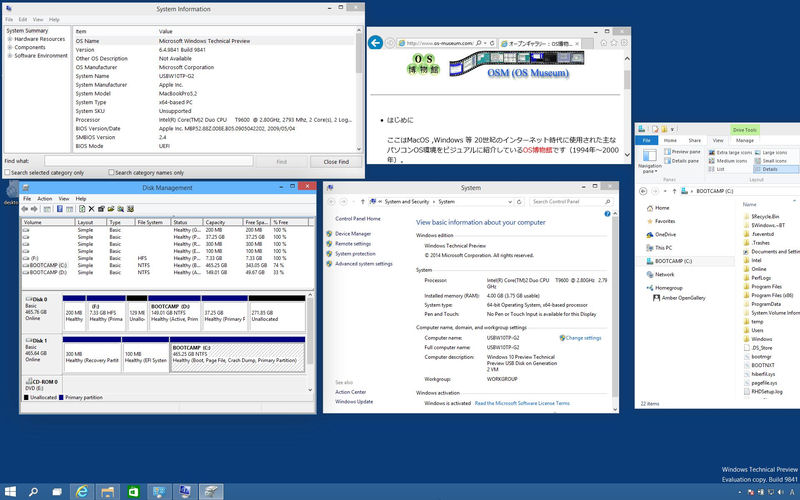
Task: Click the Refresh icon in Disk Management toolbar
Action: pyautogui.click(x=82, y=209)
